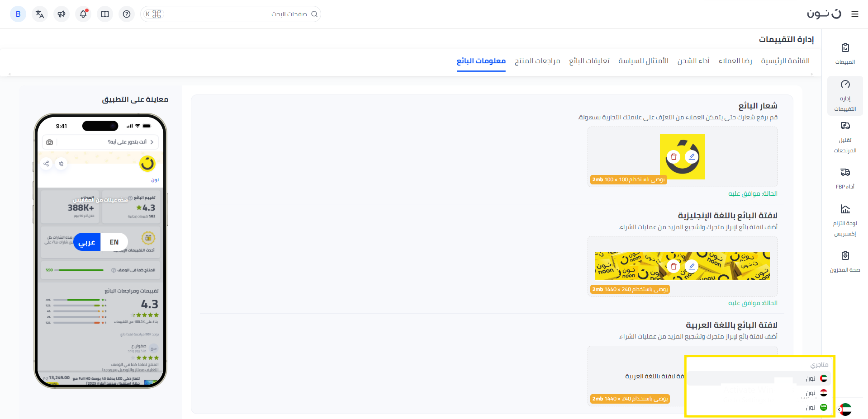This screenshot has height=419, width=868.
Task: Switch to مراجعات المنتج tab
Action: point(537,61)
